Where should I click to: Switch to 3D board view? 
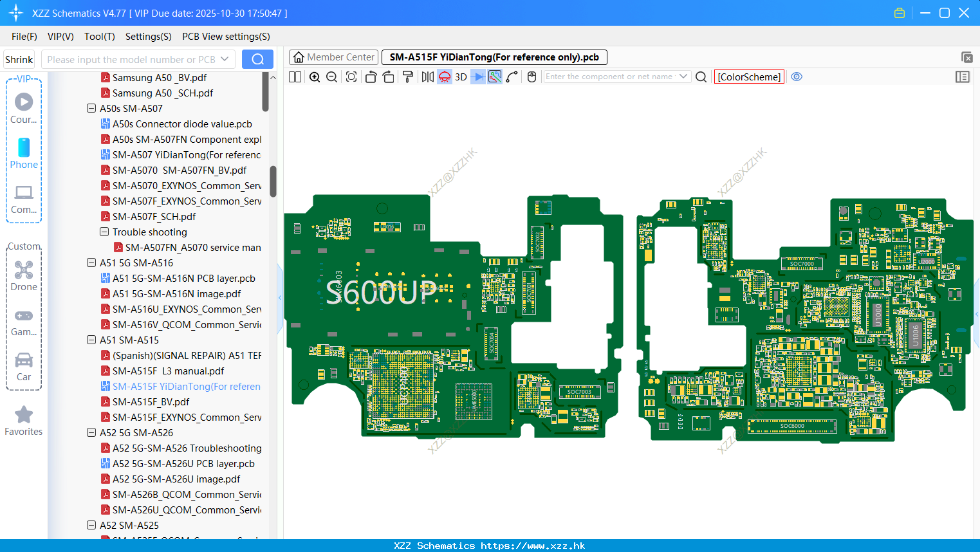[x=461, y=77]
